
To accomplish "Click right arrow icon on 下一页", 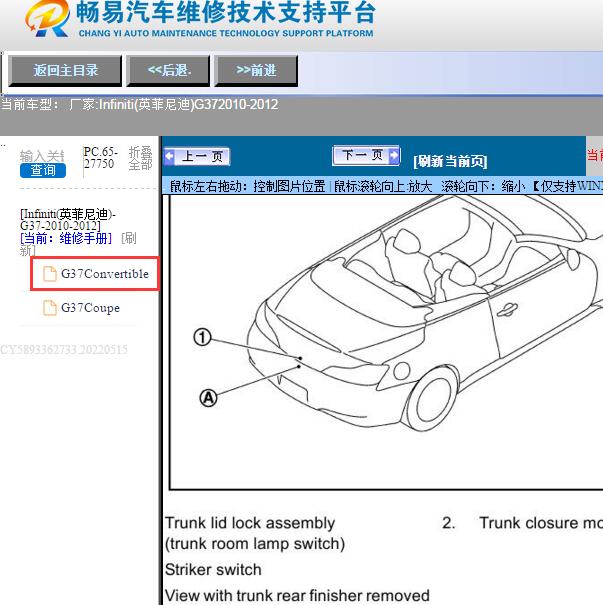I will coord(394,155).
